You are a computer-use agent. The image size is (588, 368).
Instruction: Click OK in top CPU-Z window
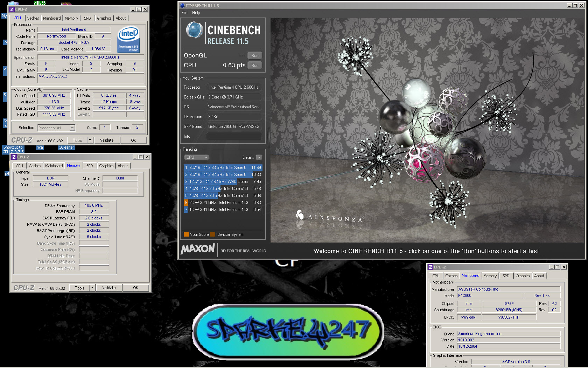133,140
